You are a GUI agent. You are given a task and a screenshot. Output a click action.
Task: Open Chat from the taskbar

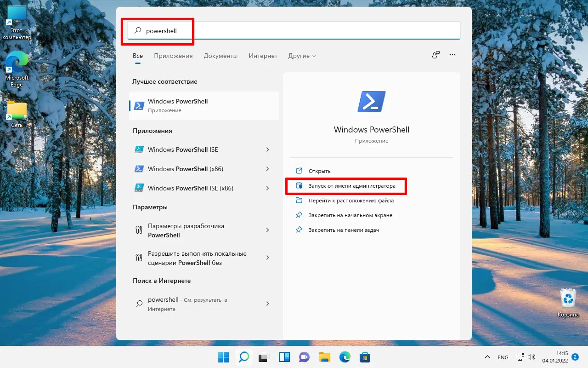[x=304, y=357]
